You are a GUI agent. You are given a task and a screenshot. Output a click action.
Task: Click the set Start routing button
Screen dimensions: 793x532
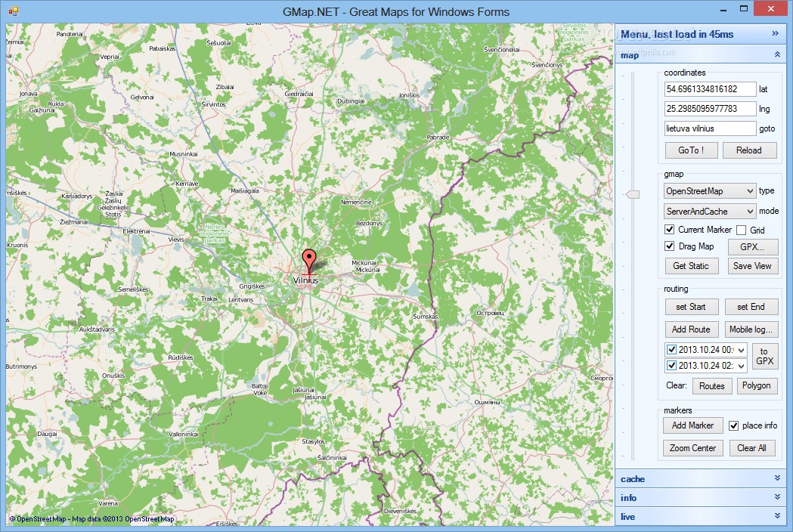[x=692, y=307]
